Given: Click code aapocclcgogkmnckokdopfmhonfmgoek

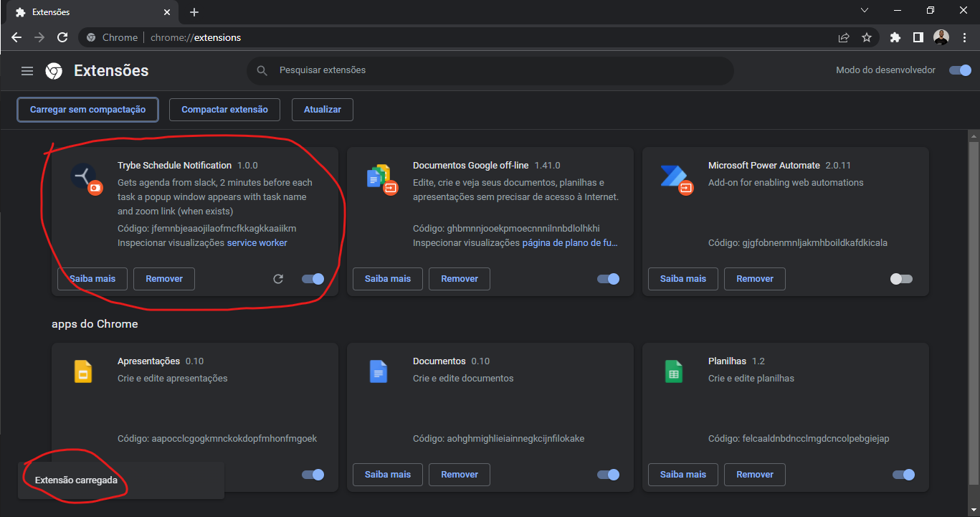Looking at the screenshot, I should [x=234, y=439].
